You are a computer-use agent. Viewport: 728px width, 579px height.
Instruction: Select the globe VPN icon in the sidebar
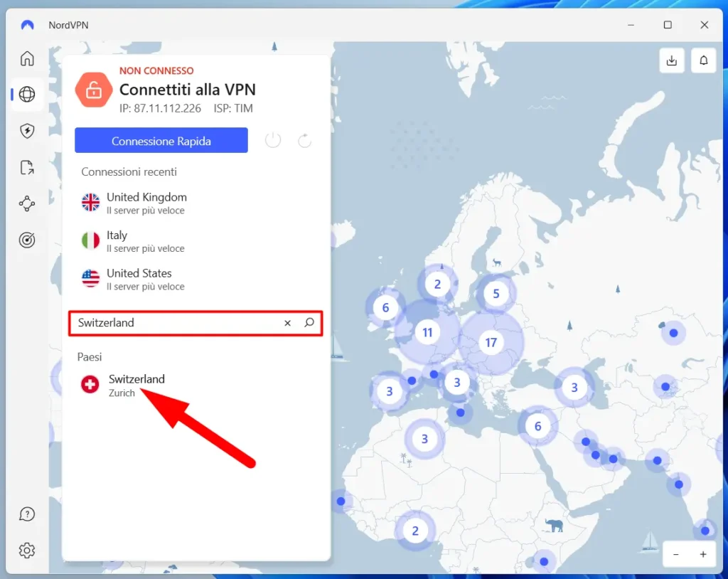point(27,95)
